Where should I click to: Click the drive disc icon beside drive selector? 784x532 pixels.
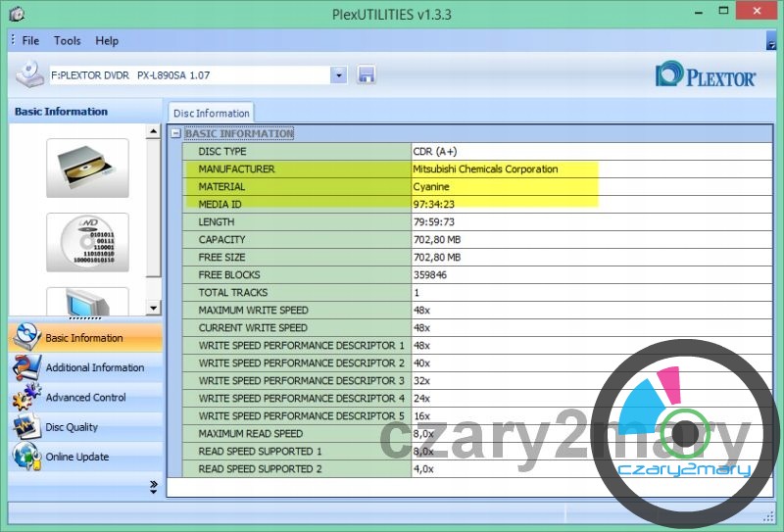[x=29, y=74]
